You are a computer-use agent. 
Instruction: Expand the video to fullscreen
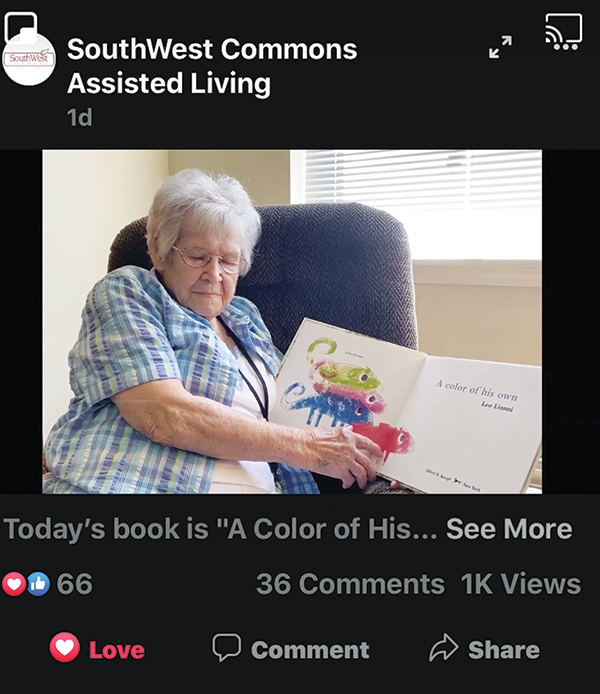coord(500,47)
